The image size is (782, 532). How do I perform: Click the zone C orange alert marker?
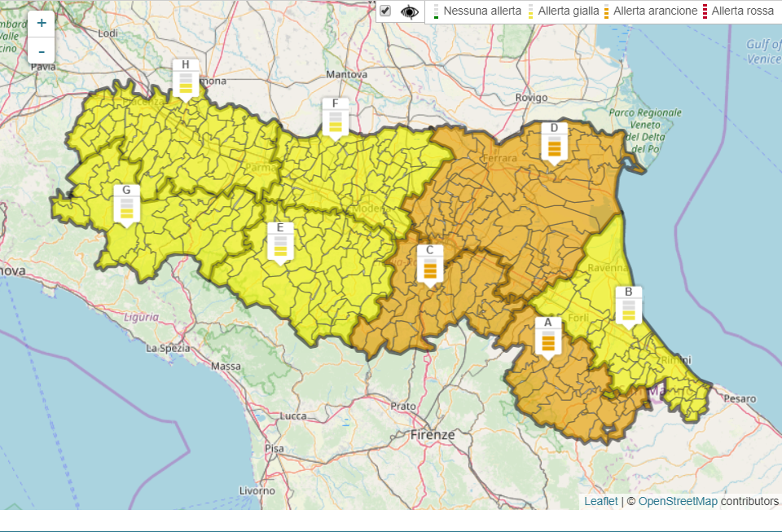(x=430, y=263)
